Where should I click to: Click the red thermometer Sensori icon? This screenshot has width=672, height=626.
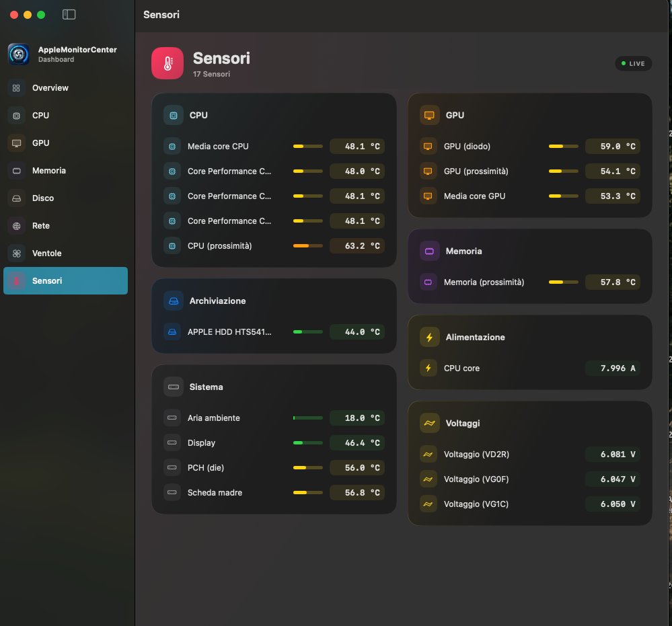(167, 63)
